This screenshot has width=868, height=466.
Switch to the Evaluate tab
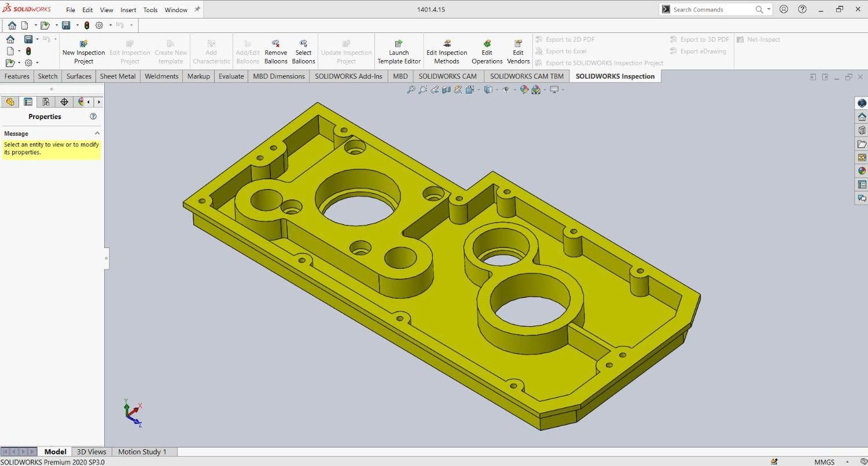coord(231,76)
